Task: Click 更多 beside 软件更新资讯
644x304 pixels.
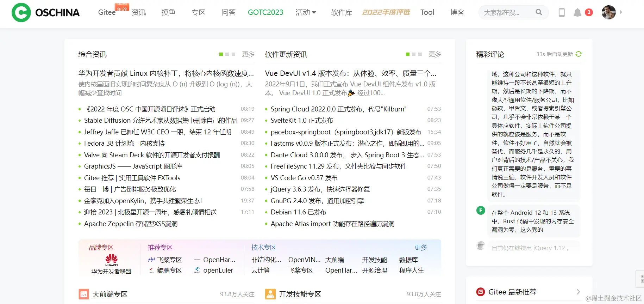Action: [x=435, y=54]
